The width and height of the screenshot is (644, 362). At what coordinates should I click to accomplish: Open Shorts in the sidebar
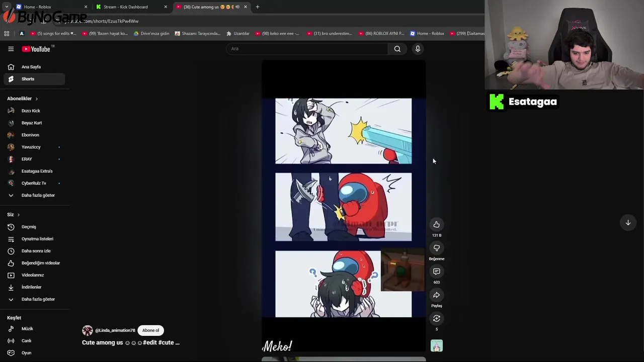(34, 79)
